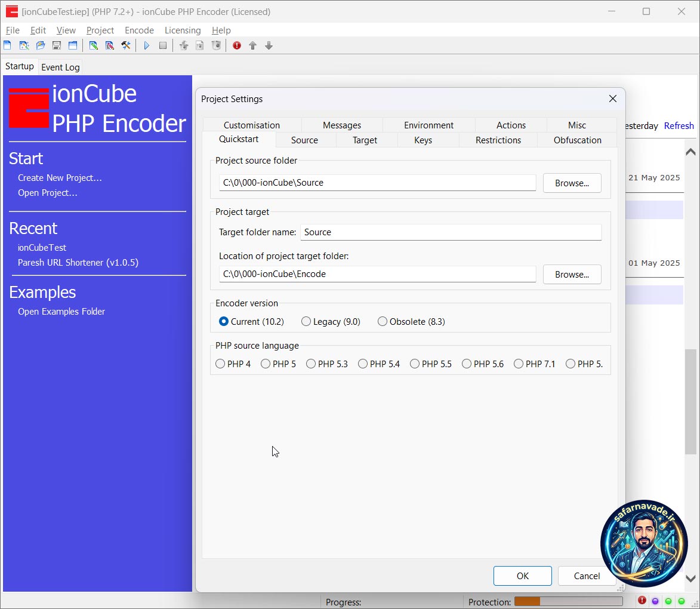The height and width of the screenshot is (609, 700).
Task: Click the green pencil edit settings icon
Action: point(93,45)
